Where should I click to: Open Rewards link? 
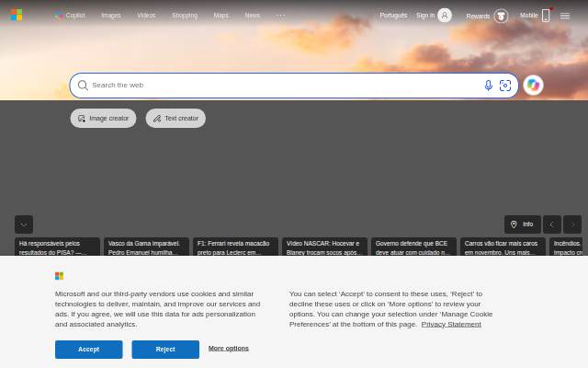coord(478,17)
